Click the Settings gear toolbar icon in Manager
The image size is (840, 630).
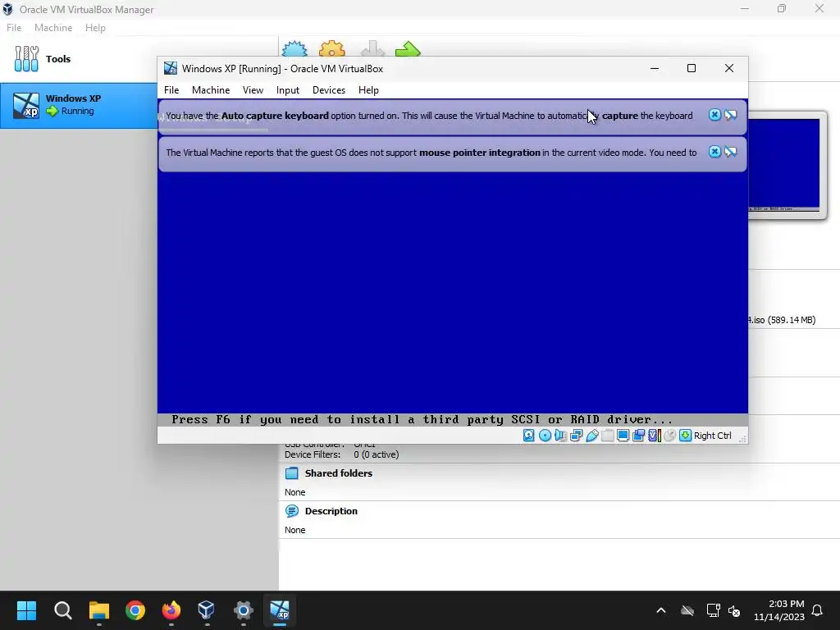coord(332,48)
